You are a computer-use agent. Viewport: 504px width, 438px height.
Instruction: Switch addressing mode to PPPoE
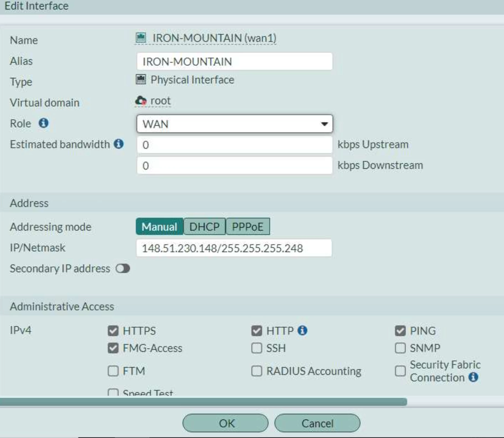coord(248,226)
